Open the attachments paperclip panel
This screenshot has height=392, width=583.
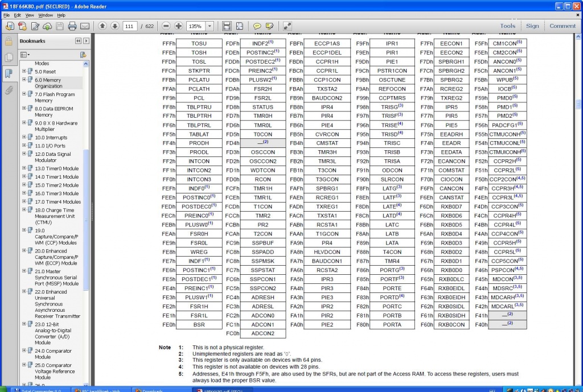coord(9,90)
